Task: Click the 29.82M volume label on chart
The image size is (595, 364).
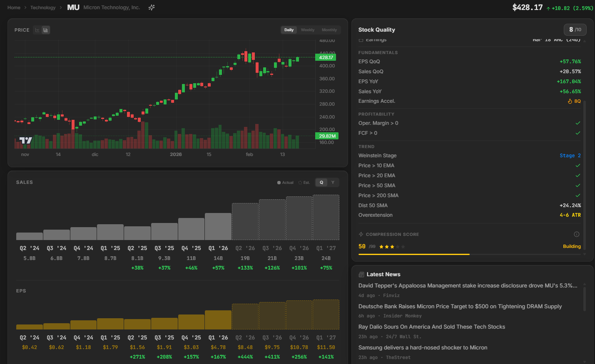Action: (x=327, y=136)
